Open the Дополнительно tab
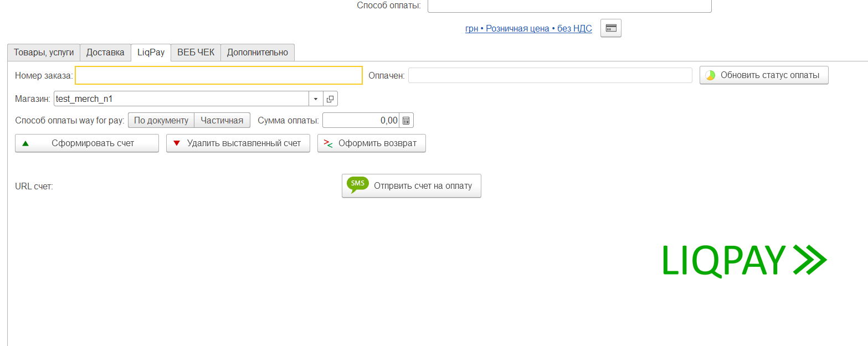This screenshot has height=346, width=868. click(258, 53)
